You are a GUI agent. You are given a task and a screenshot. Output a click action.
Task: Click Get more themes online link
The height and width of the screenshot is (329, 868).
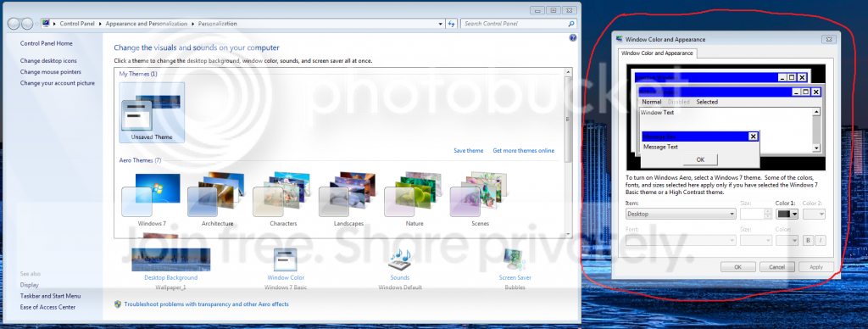(x=523, y=151)
